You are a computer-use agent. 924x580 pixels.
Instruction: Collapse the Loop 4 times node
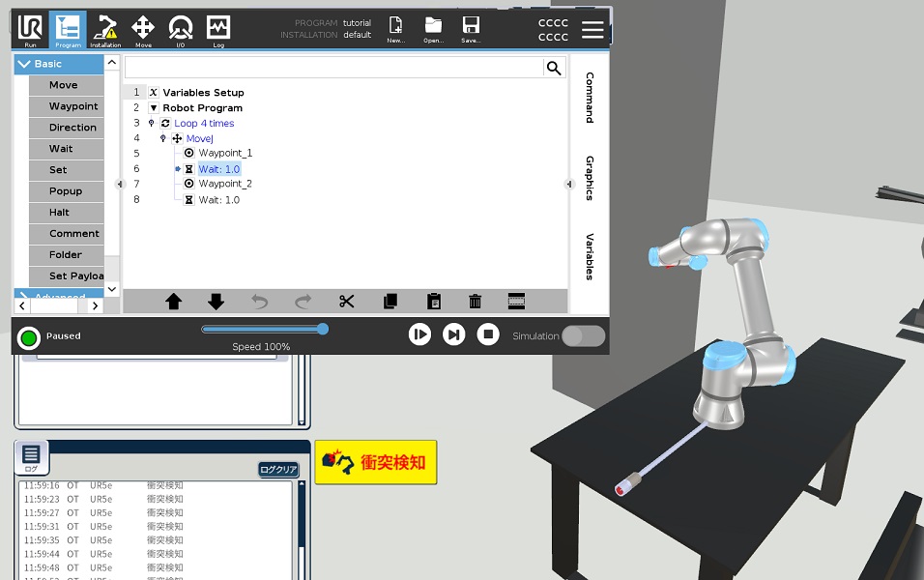(151, 124)
